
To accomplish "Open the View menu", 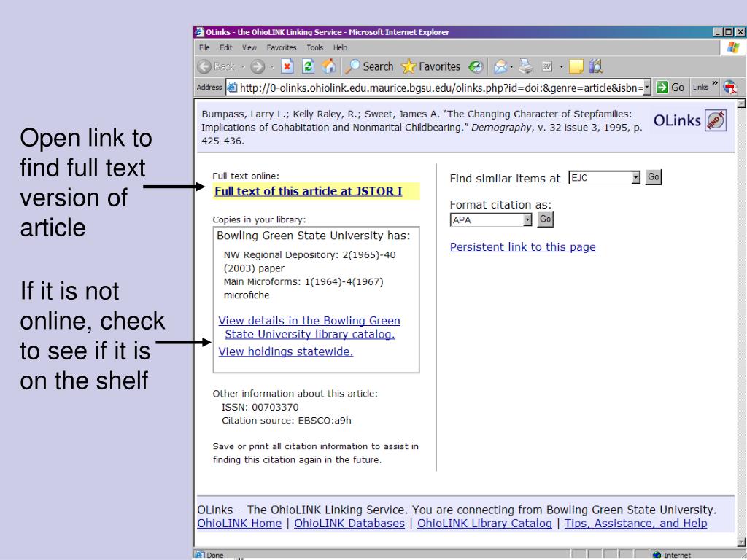I will click(x=249, y=47).
